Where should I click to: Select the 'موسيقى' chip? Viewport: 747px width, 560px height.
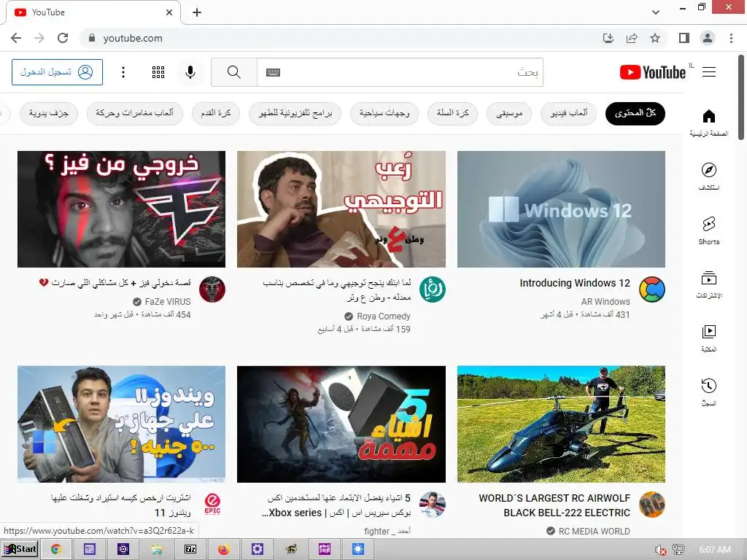click(509, 113)
